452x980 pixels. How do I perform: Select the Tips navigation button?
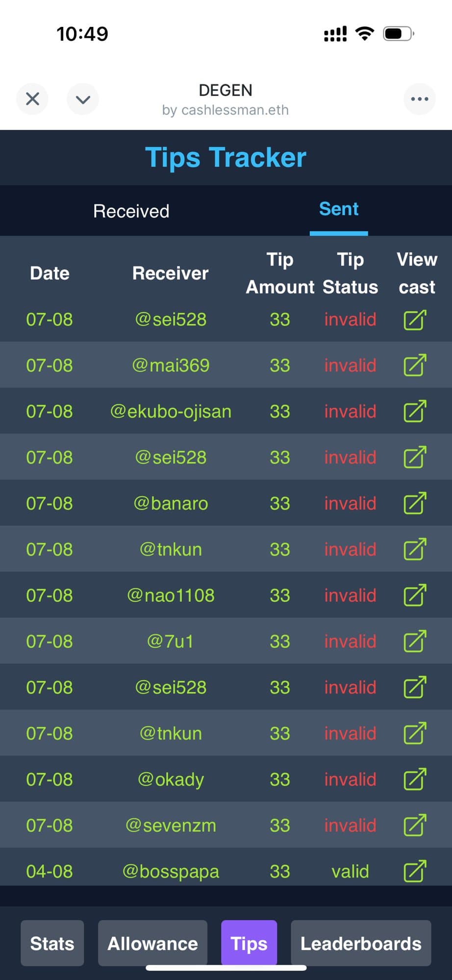click(249, 943)
